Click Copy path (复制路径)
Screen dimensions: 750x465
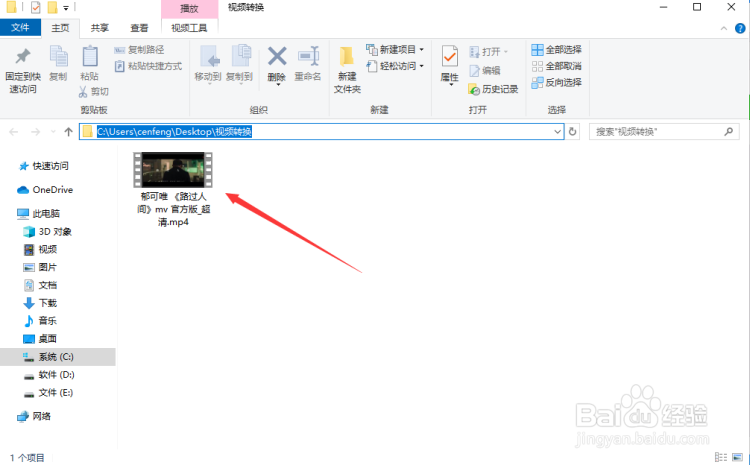[x=139, y=50]
